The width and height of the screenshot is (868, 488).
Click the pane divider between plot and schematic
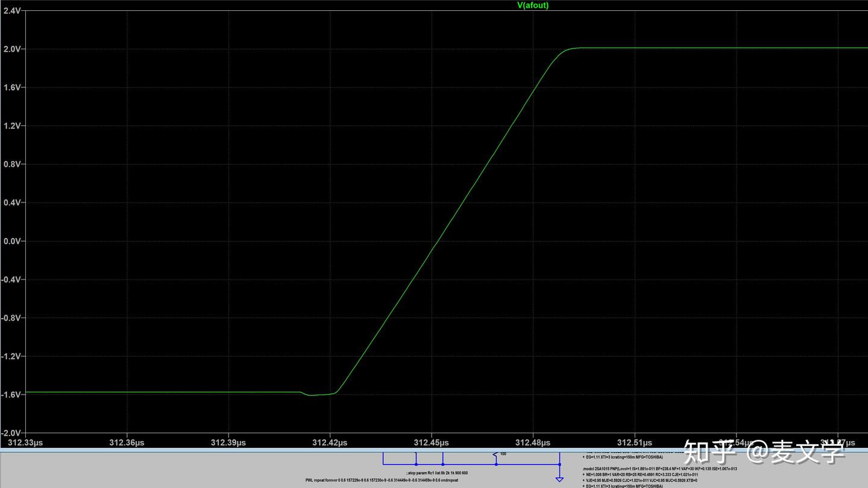tap(434, 449)
